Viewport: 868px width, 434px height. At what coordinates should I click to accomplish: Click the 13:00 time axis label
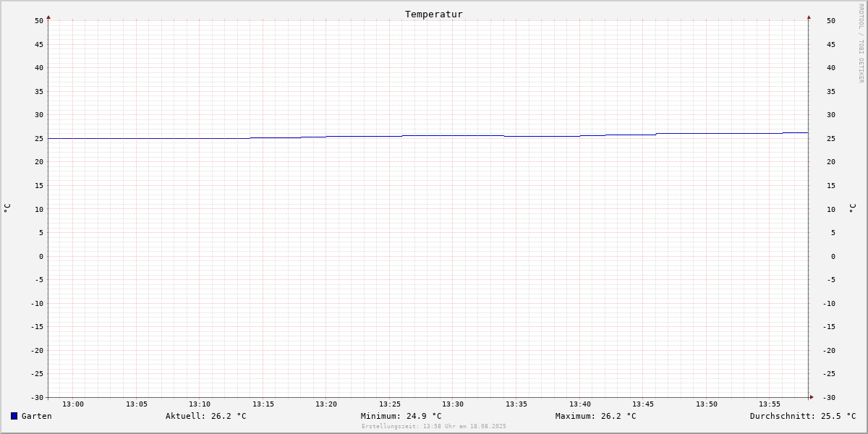tap(73, 404)
